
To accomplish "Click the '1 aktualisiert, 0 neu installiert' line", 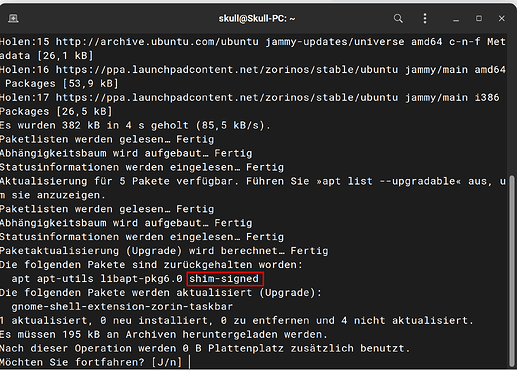I will point(237,321).
